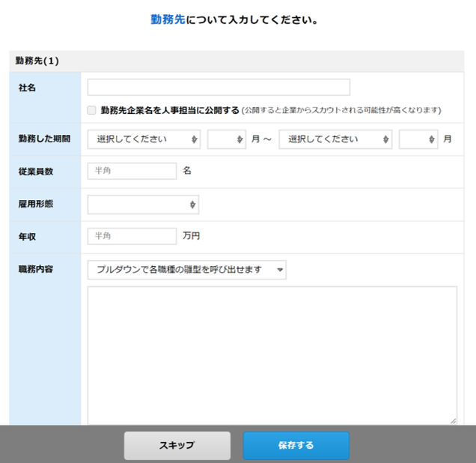
Task: Open the end month dropdown
Action: pos(418,139)
